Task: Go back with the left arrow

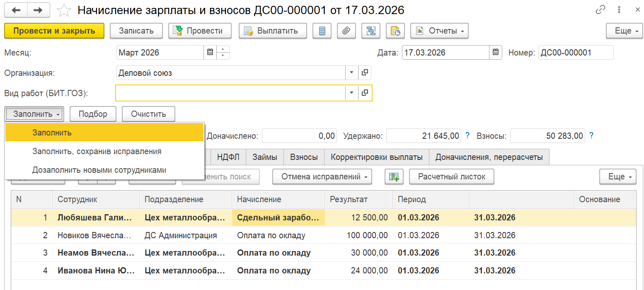Action: click(16, 10)
